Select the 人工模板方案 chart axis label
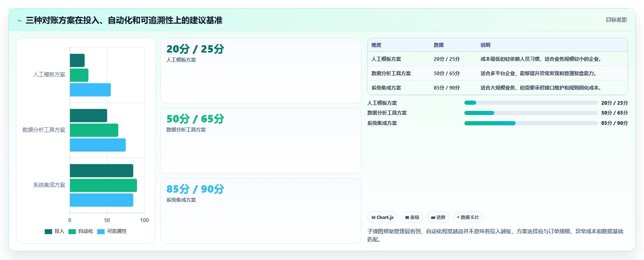 coord(49,75)
